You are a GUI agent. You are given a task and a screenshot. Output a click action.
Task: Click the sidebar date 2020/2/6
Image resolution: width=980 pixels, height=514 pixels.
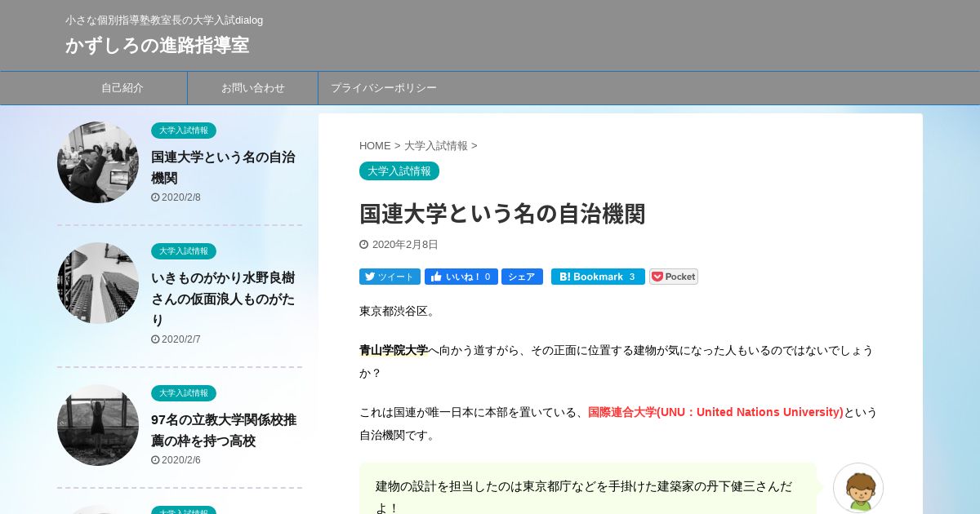tap(180, 460)
